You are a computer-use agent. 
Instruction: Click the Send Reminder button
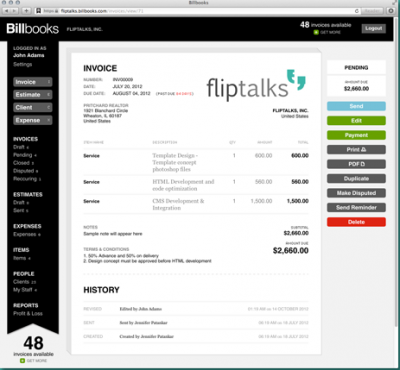point(356,208)
